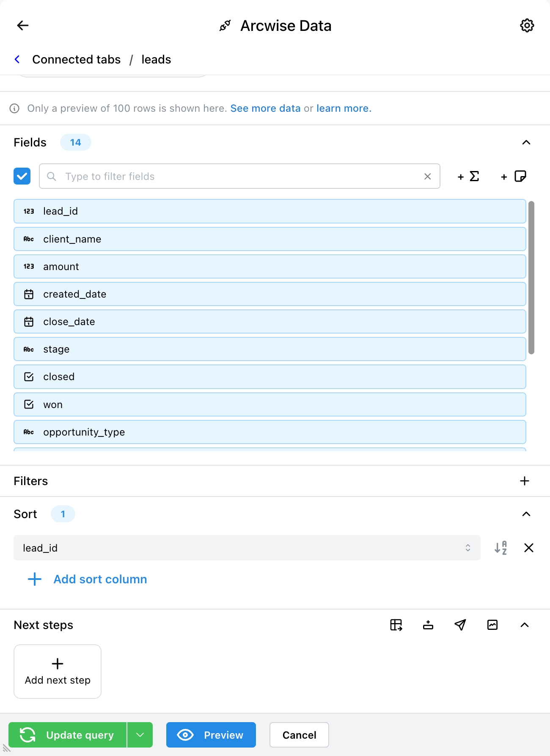Click the Preview button
The height and width of the screenshot is (756, 550).
[211, 735]
